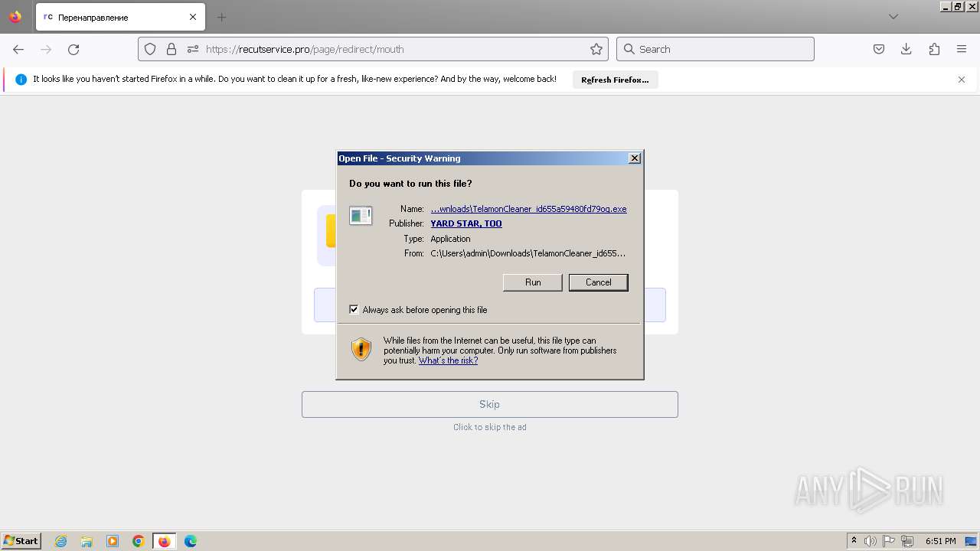Launch Google Chrome from taskbar
Screen dimensions: 980x551
139,541
